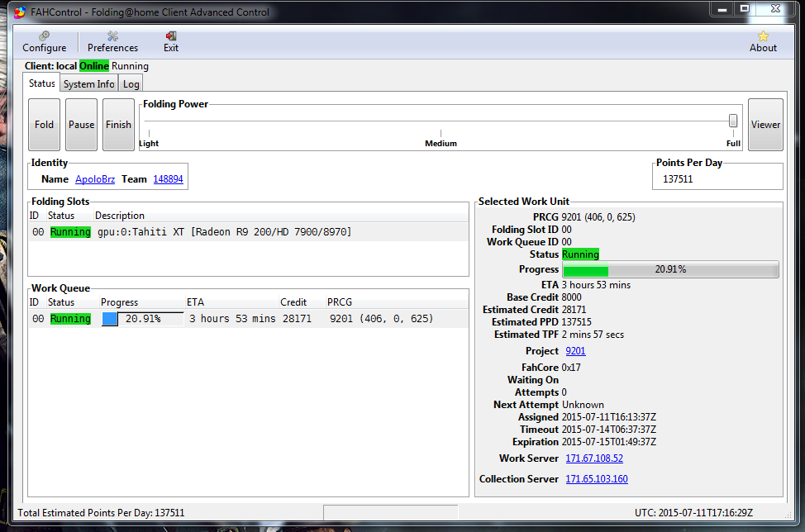Image resolution: width=805 pixels, height=532 pixels.
Task: Open the Log tab
Action: coord(131,84)
